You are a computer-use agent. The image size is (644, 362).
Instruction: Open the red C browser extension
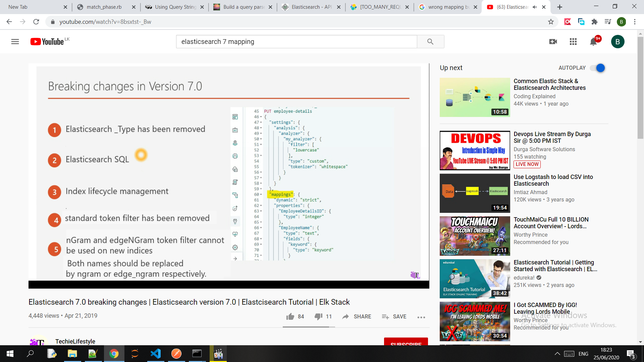568,22
